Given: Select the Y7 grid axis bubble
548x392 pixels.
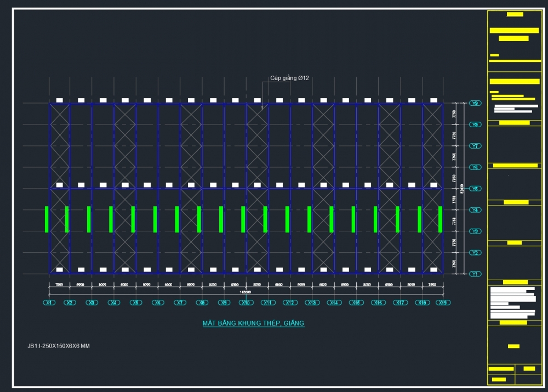Looking at the screenshot, I should click(x=475, y=146).
